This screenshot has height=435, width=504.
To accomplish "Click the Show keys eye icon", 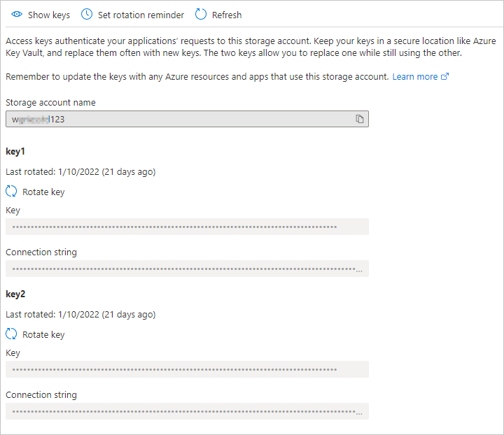I will (17, 15).
